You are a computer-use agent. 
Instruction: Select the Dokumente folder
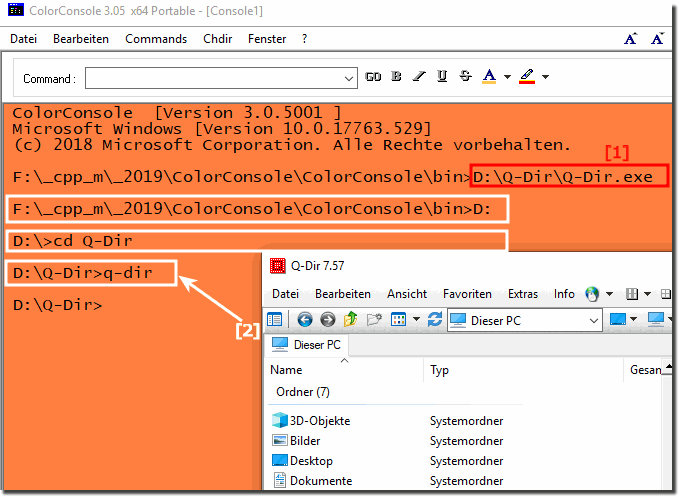(320, 481)
